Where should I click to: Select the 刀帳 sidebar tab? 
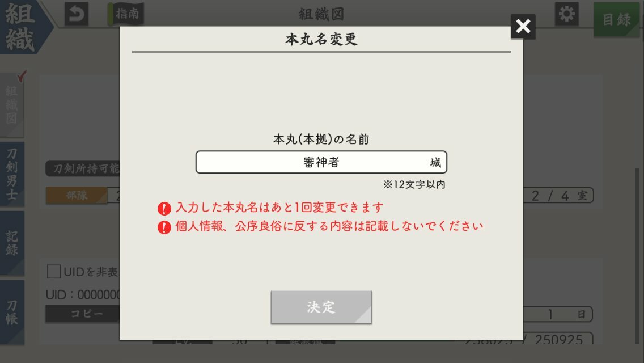coord(12,312)
